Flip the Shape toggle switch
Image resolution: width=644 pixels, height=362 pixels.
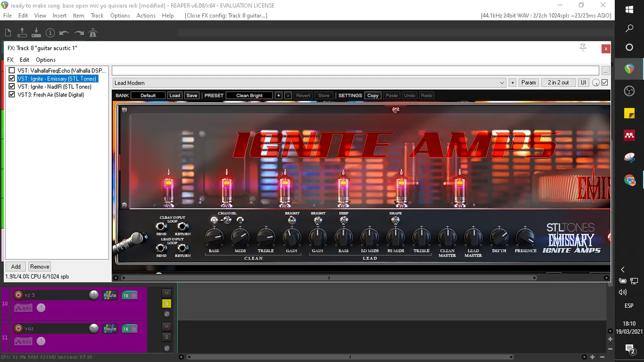395,220
